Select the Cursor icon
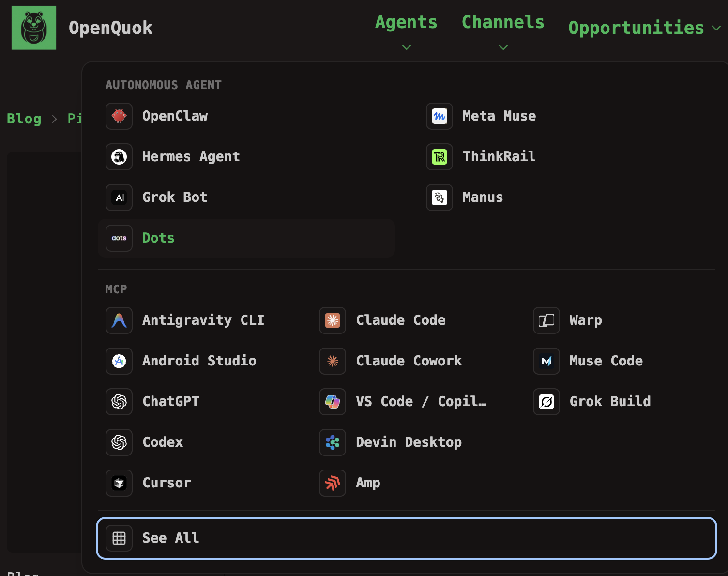Viewport: 728px width, 576px height. pos(119,483)
